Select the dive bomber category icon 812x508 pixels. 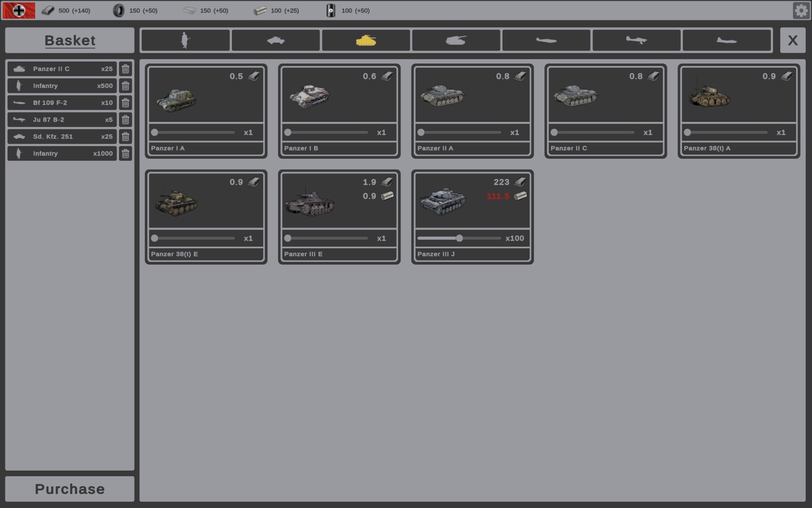(x=637, y=40)
